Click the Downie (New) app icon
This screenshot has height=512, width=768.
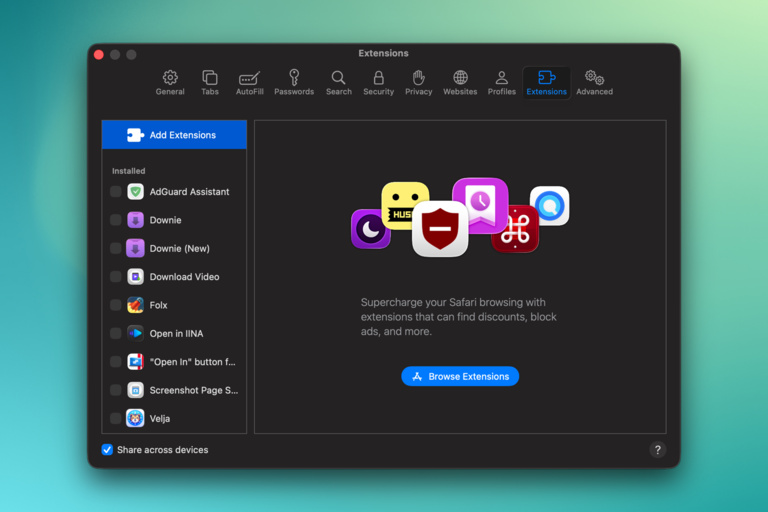135,248
